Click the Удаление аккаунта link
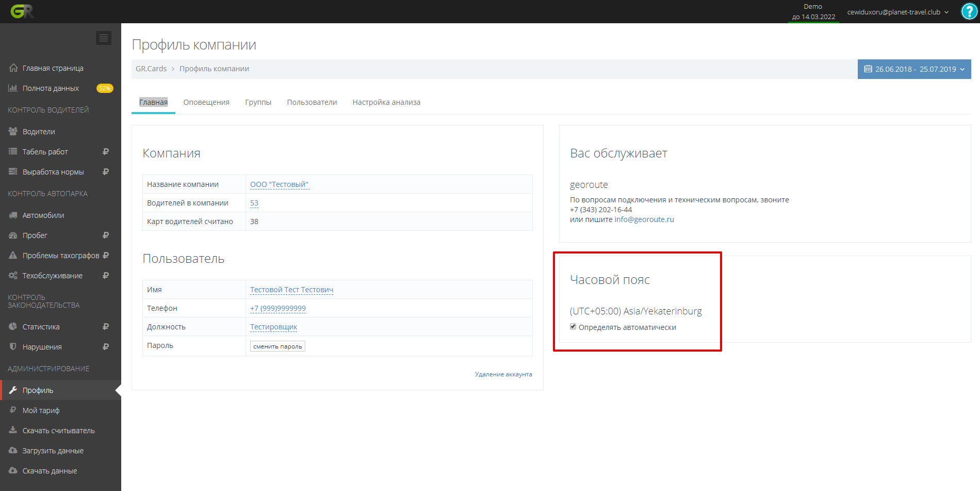The width and height of the screenshot is (980, 491). point(503,374)
